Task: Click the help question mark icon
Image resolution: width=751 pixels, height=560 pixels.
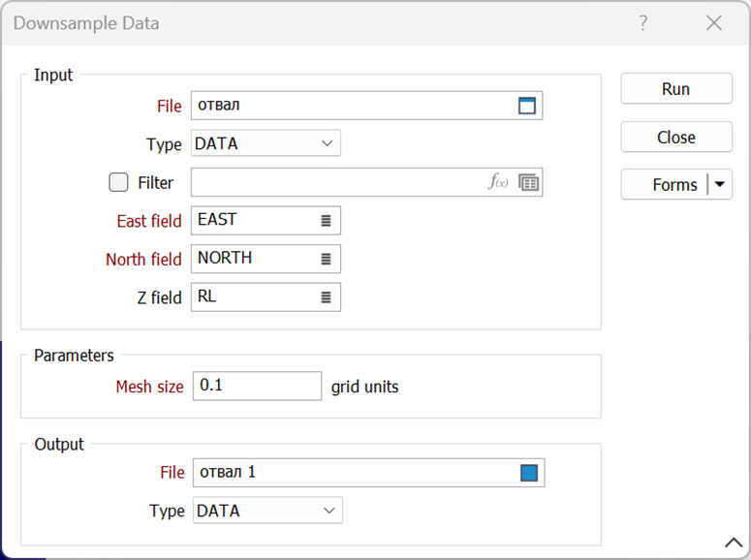Action: click(643, 23)
